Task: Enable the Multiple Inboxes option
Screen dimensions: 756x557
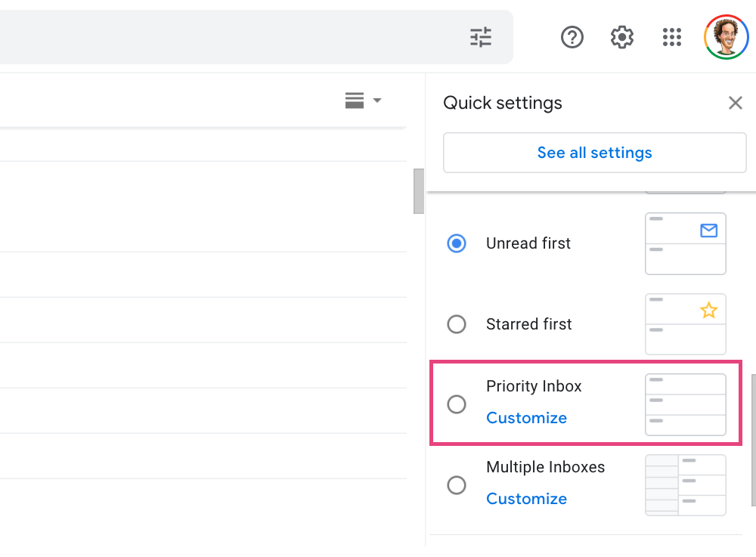Action: (457, 484)
